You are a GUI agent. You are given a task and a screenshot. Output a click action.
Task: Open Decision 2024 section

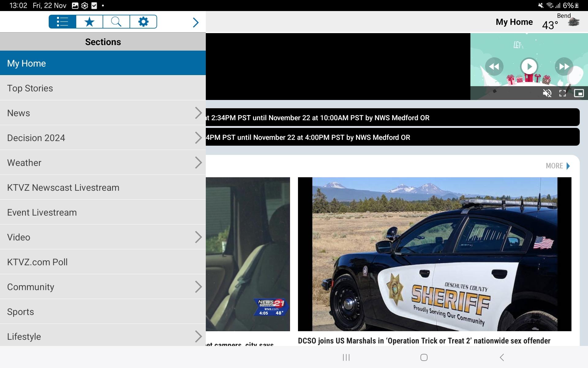pos(103,138)
